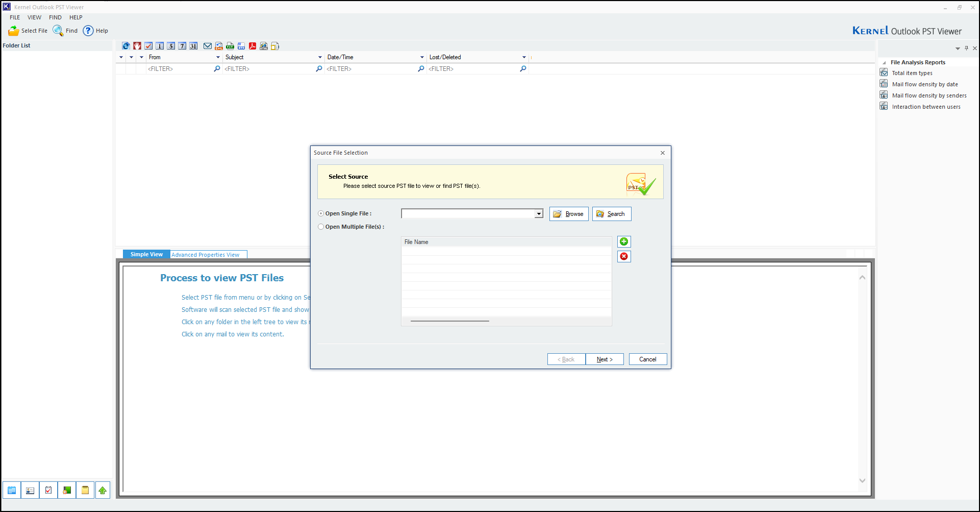Image resolution: width=980 pixels, height=512 pixels.
Task: Select Open Single File radio button
Action: tap(321, 213)
